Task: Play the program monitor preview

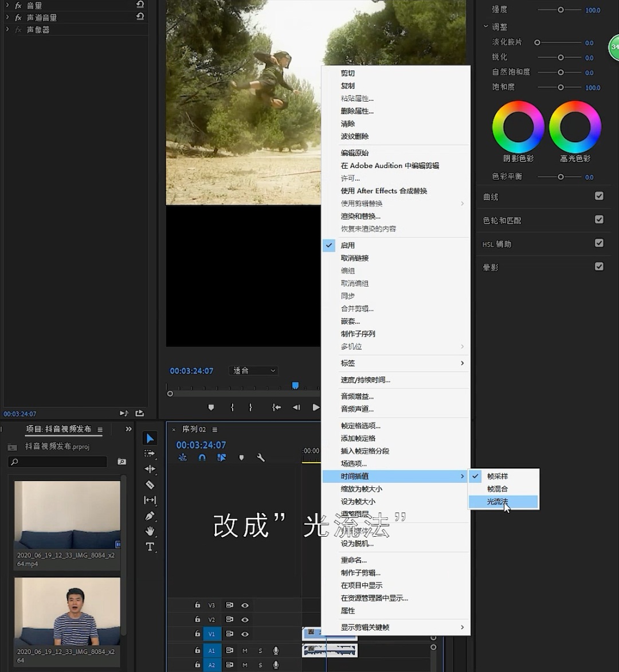Action: 315,407
